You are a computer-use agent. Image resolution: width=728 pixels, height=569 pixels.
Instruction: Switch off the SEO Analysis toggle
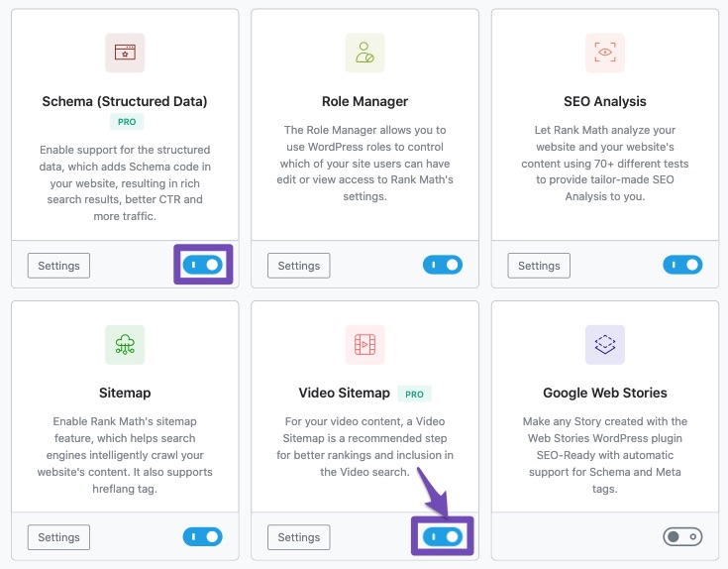[x=683, y=265]
